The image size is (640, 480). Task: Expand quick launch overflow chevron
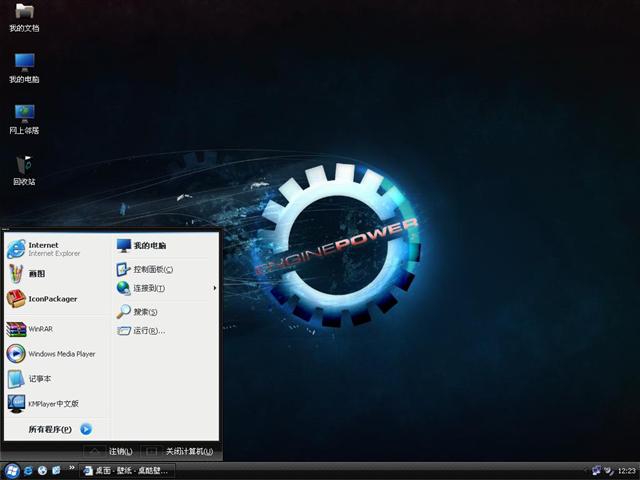72,468
